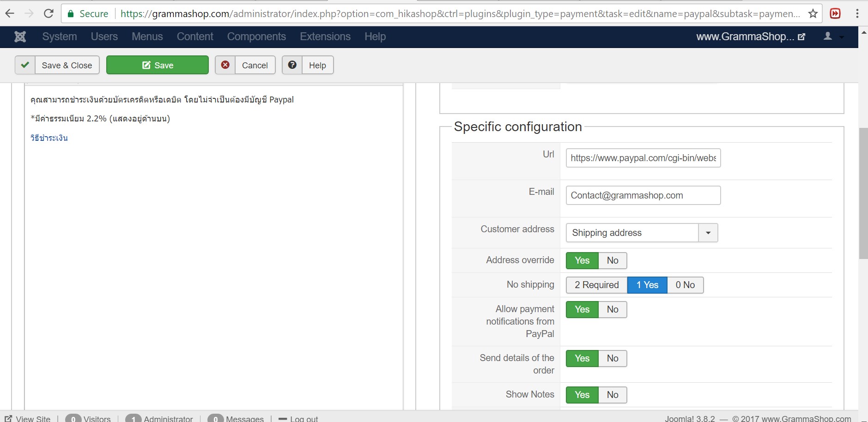Open the red browser extension icon
This screenshot has width=868, height=422.
(x=835, y=13)
